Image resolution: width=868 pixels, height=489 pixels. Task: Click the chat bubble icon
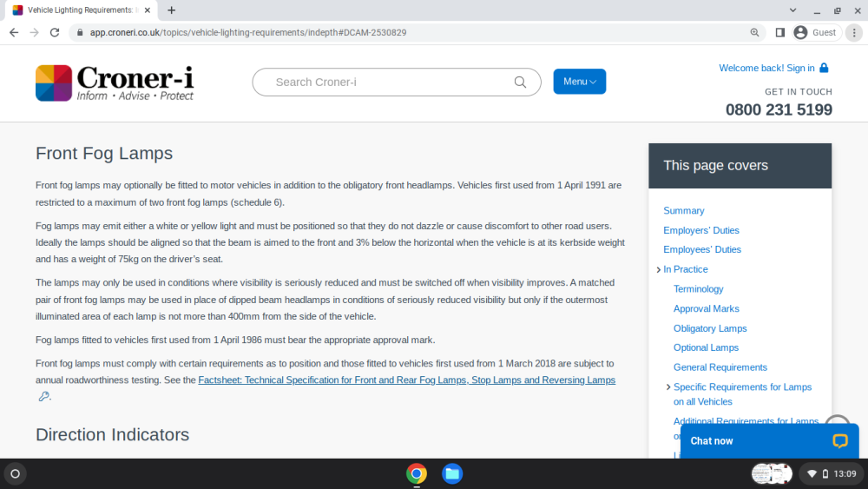pyautogui.click(x=839, y=441)
